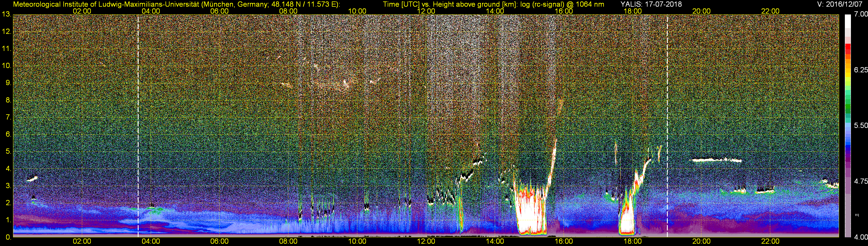Click the 1 km height axis label
Image resolution: width=868 pixels, height=246 pixels.
click(x=8, y=220)
